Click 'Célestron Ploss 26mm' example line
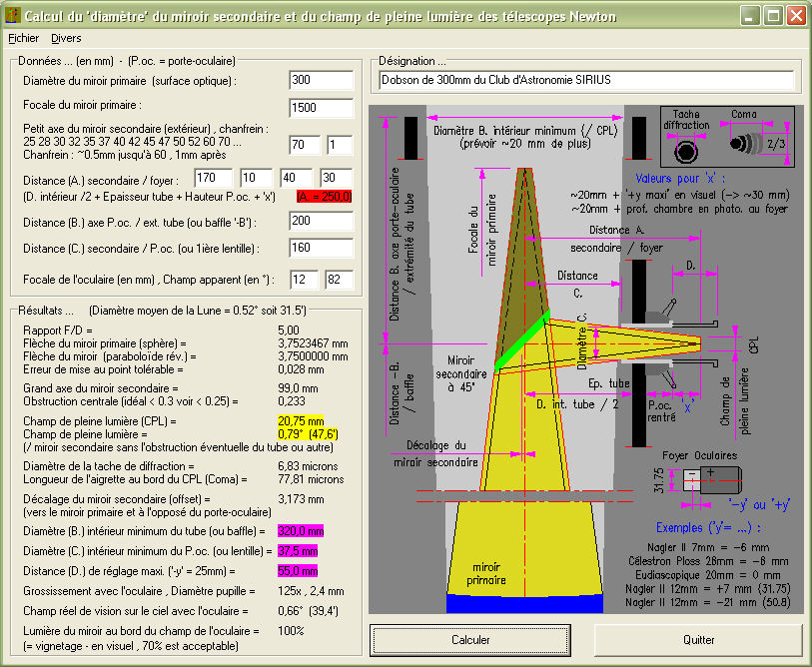This screenshot has width=812, height=667. pyautogui.click(x=708, y=561)
